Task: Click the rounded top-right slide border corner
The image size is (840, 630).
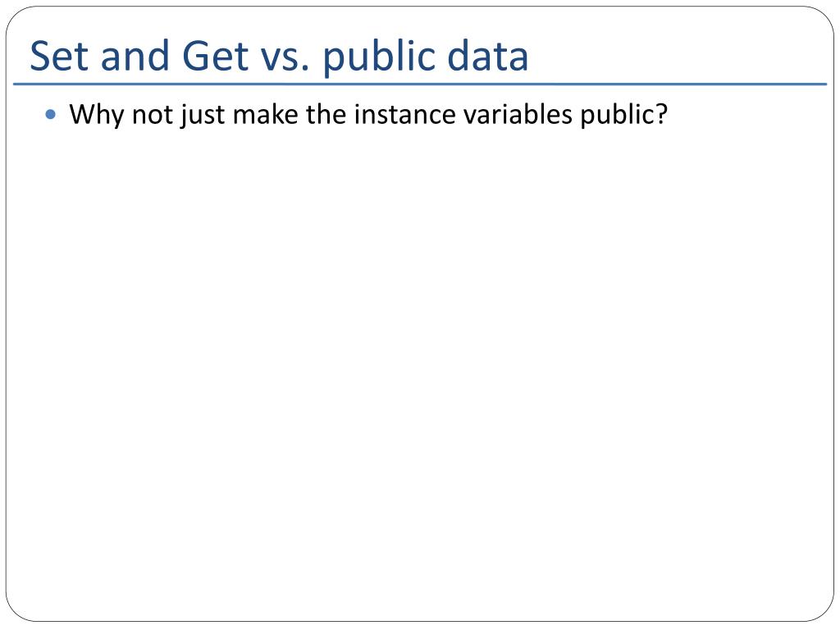Action: tap(823, 17)
